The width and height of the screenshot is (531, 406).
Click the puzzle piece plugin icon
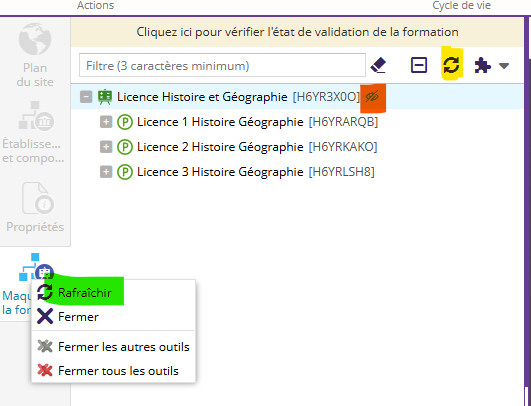pos(483,65)
